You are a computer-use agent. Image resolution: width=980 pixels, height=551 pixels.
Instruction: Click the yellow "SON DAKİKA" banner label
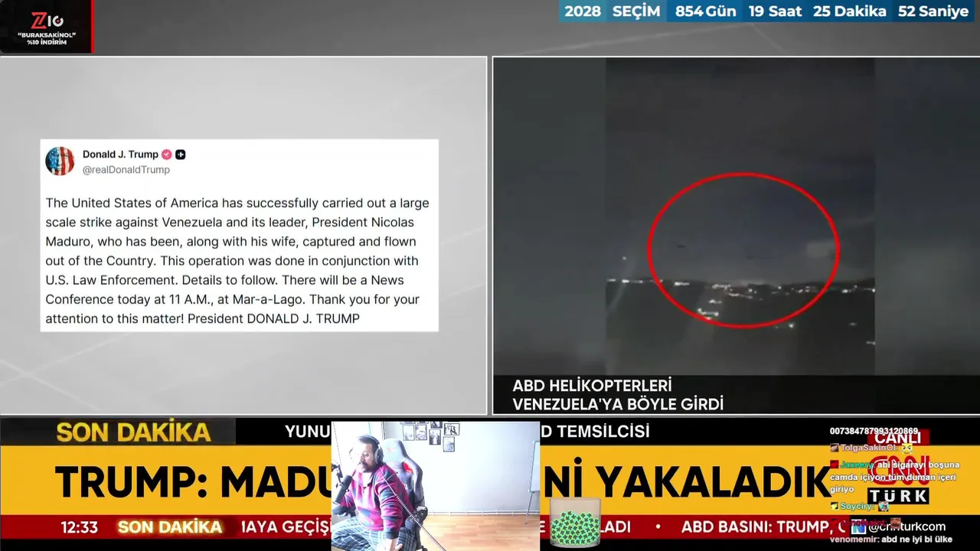tap(133, 432)
